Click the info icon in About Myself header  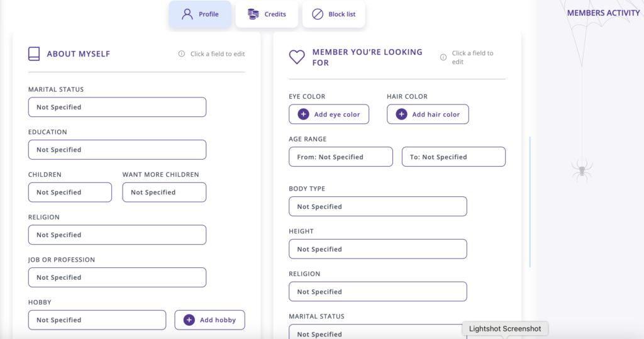182,54
